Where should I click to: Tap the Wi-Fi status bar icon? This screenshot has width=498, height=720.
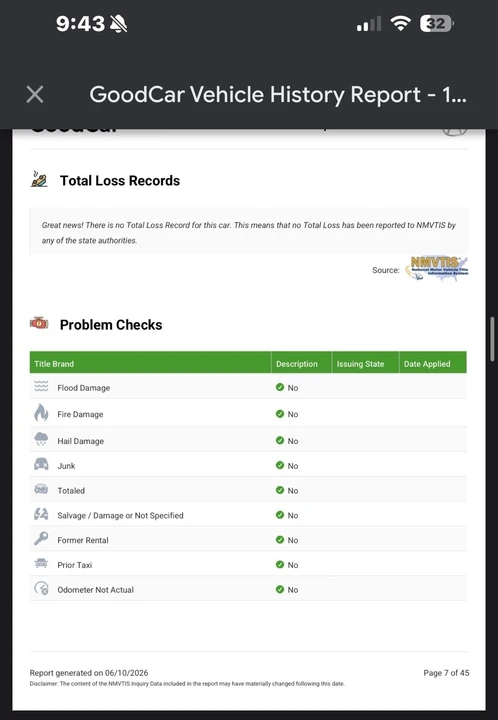[400, 23]
